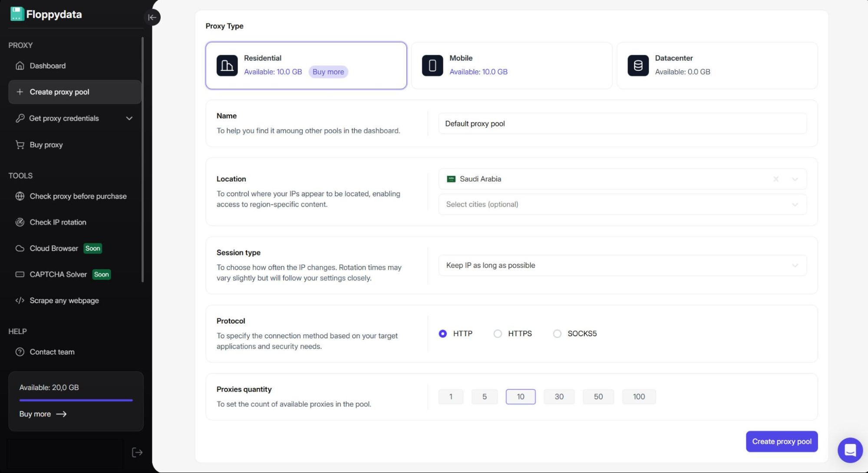Image resolution: width=868 pixels, height=473 pixels.
Task: Select SOCKS5 protocol radio option
Action: point(557,334)
